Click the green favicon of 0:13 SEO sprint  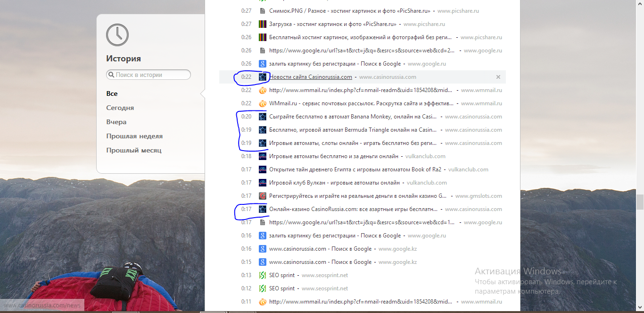[263, 275]
